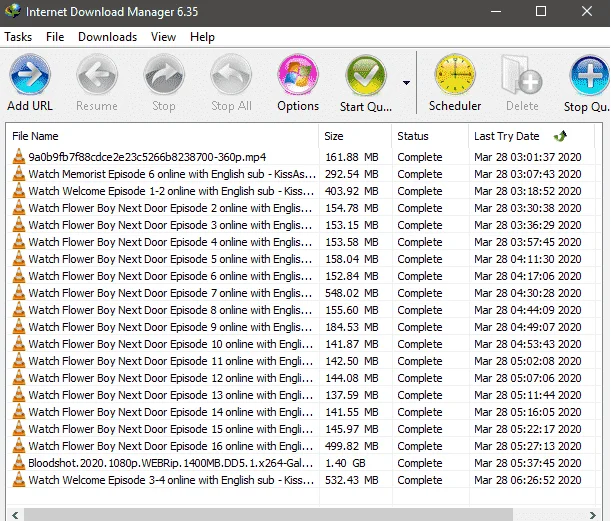This screenshot has height=521, width=611.
Task: Click the Delete toolbar icon
Action: click(x=522, y=74)
